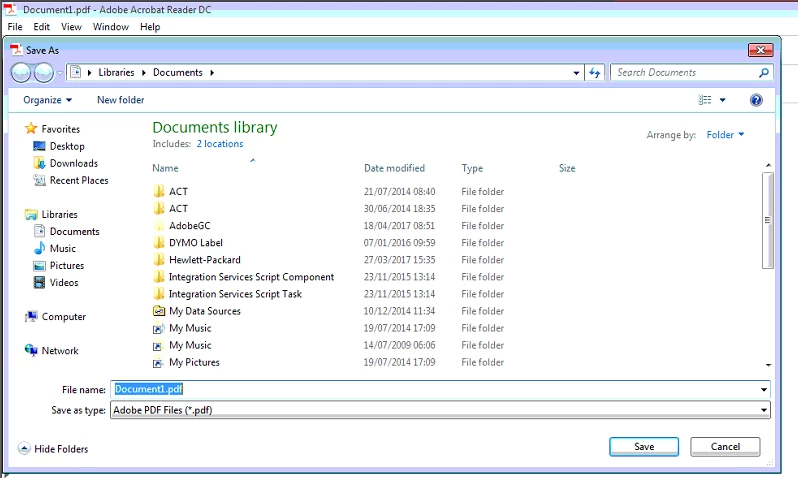Open the Help question mark icon

click(756, 100)
